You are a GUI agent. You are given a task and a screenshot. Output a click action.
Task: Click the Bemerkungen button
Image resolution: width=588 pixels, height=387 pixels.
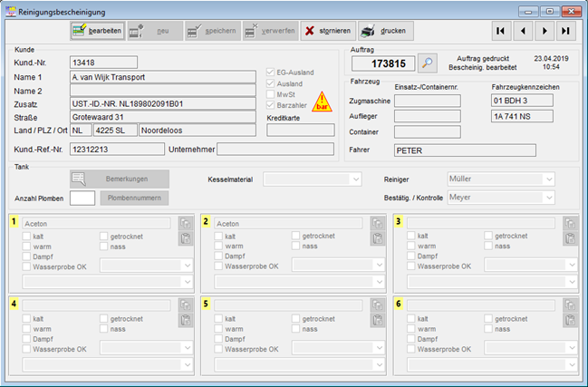coord(120,179)
